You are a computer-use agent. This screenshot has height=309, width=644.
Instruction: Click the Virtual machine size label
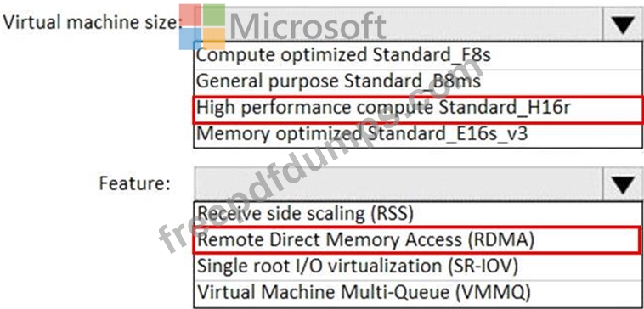[x=93, y=23]
